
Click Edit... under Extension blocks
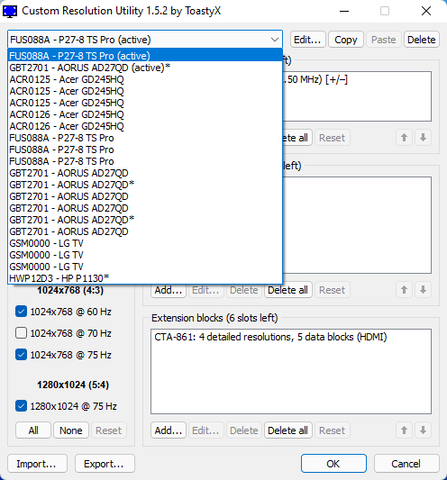206,430
